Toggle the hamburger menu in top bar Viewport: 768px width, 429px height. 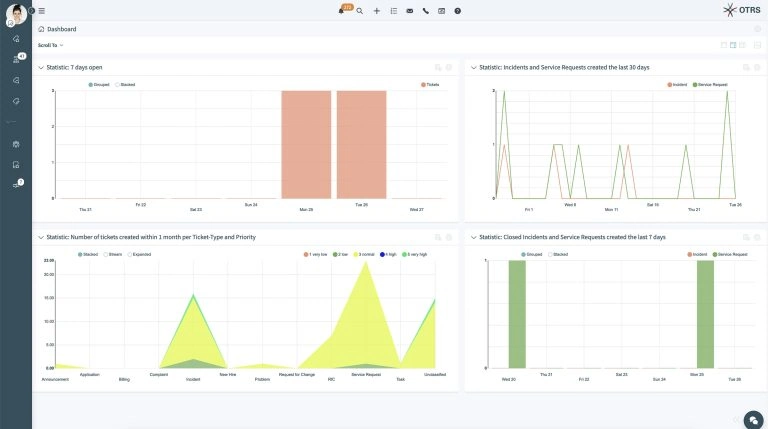click(x=42, y=11)
